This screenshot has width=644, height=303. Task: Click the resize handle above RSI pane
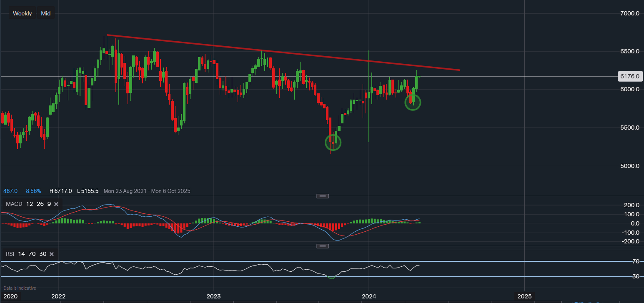[x=323, y=246]
